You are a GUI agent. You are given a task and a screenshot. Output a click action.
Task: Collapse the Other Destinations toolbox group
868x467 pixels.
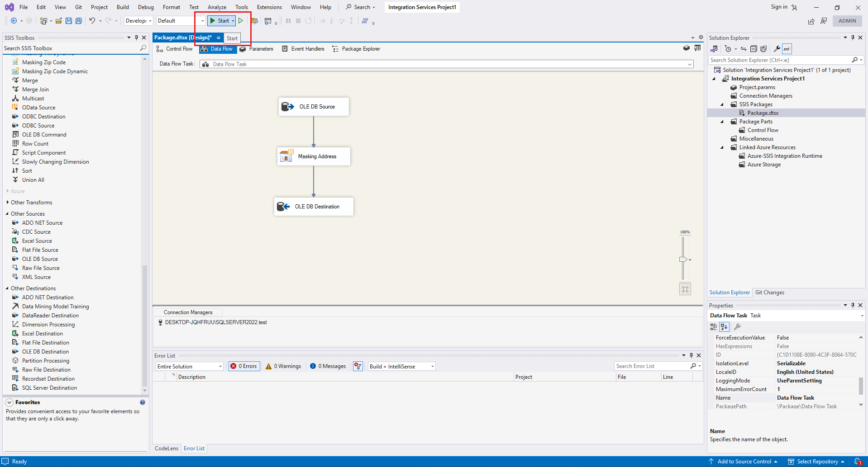[8, 288]
